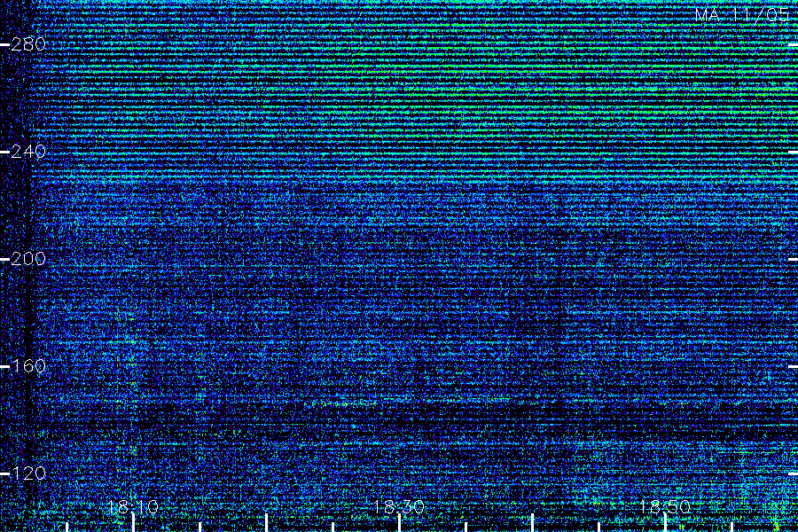Click the 280 frequency axis label

coord(28,44)
